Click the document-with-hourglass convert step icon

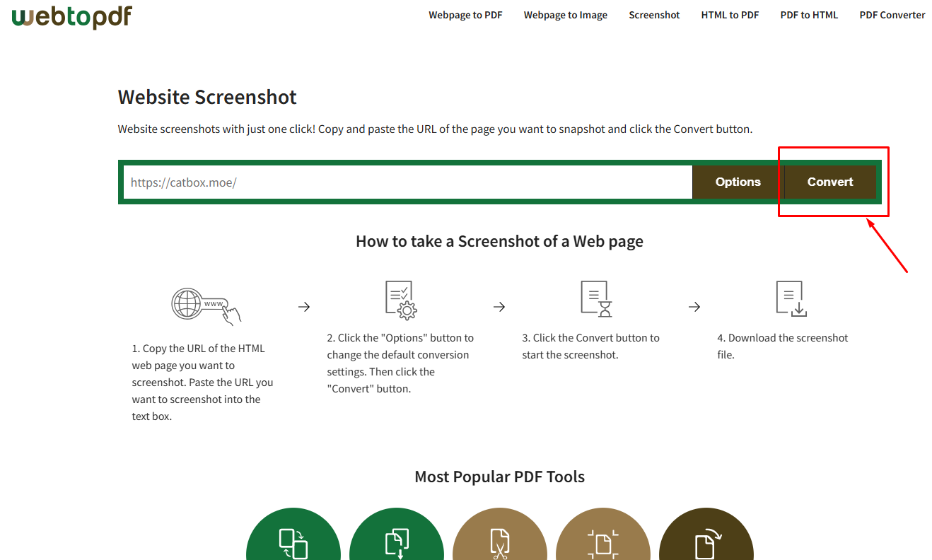(x=596, y=298)
